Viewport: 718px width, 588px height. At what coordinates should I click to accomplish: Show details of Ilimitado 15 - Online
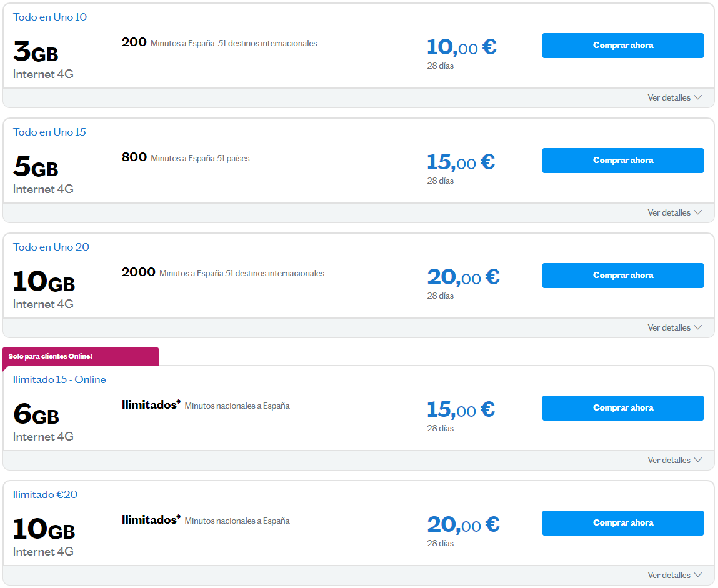coord(674,461)
